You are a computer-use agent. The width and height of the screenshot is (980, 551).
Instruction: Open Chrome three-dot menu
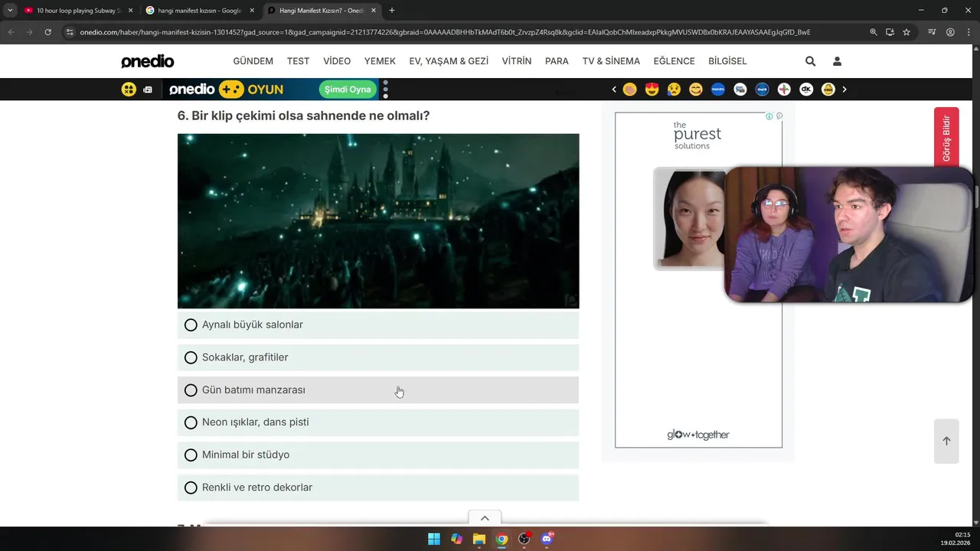(x=969, y=32)
